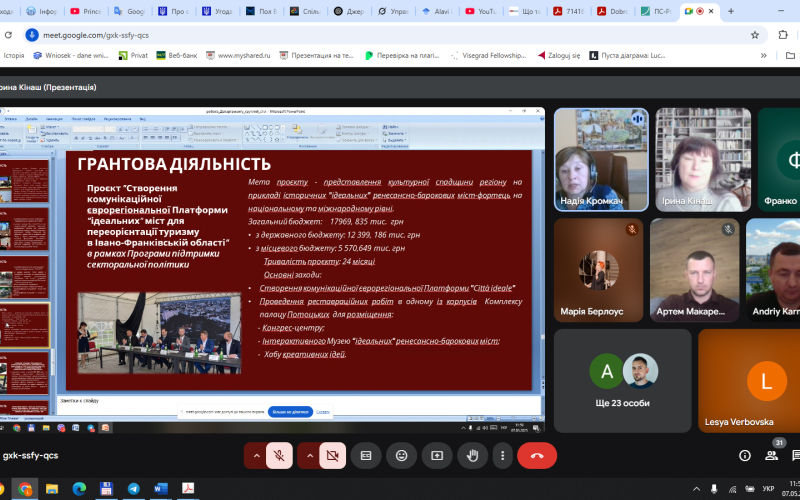Open Chrome from the Windows taskbar
Image resolution: width=800 pixels, height=500 pixels.
click(x=24, y=489)
